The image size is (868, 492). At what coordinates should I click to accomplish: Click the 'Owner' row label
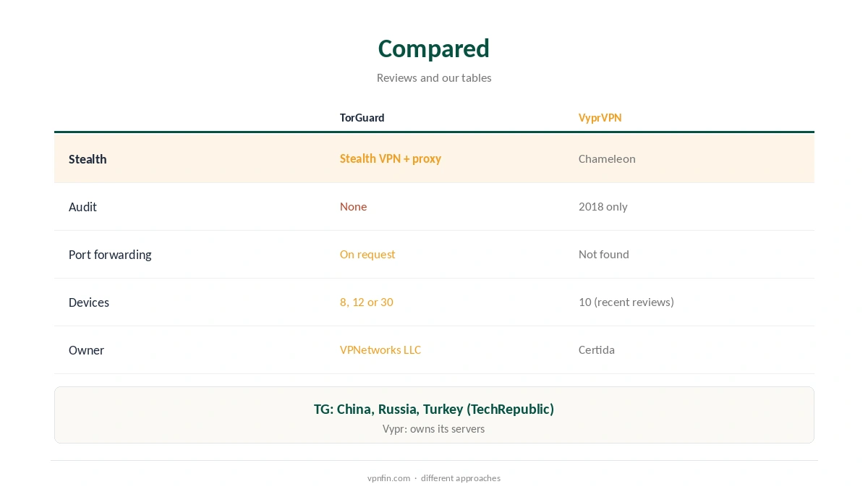click(x=86, y=350)
